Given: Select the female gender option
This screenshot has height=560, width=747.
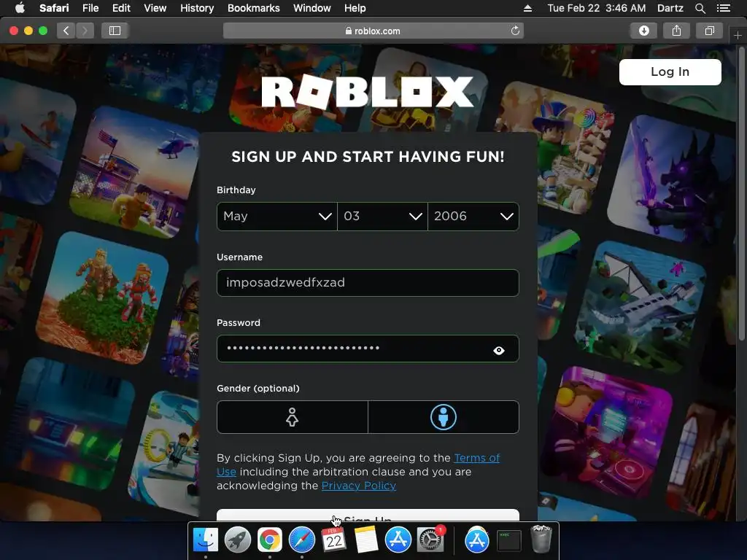Looking at the screenshot, I should point(292,417).
